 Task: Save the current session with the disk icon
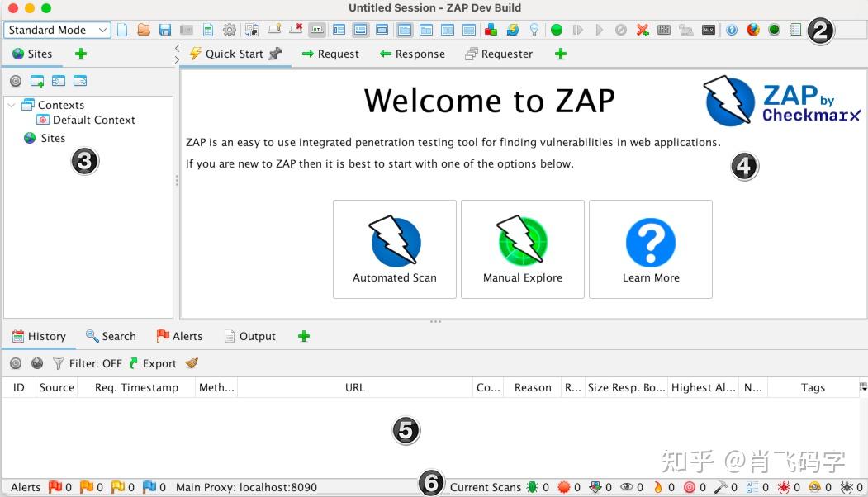click(164, 30)
